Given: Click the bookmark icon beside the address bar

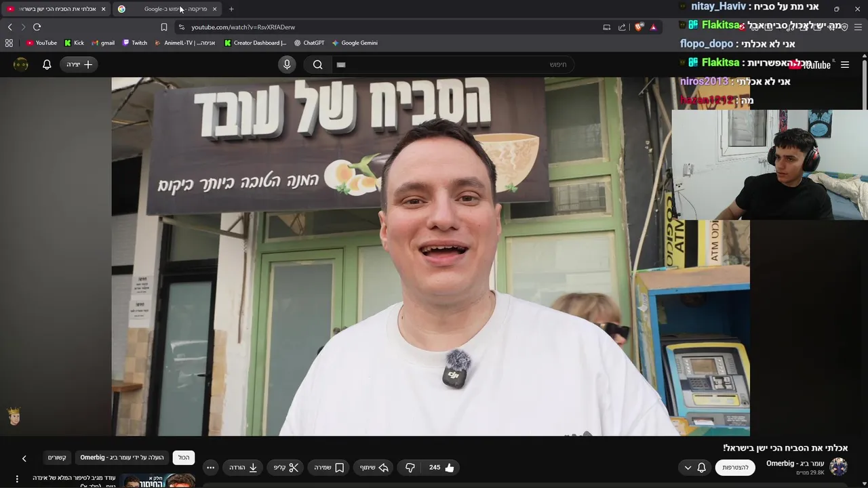Looking at the screenshot, I should 164,27.
